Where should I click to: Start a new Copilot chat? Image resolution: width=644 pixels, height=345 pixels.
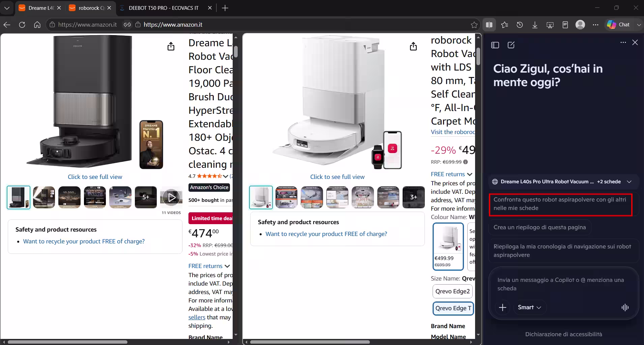coord(511,45)
